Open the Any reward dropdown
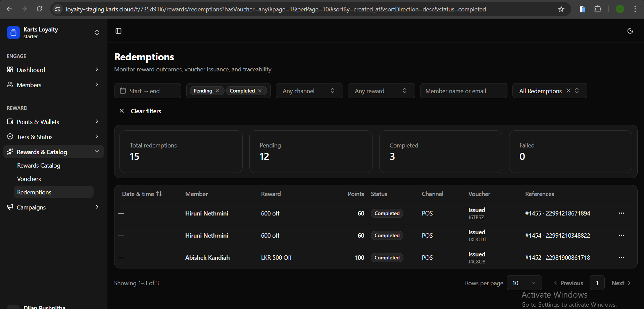The width and height of the screenshot is (644, 309). (381, 91)
